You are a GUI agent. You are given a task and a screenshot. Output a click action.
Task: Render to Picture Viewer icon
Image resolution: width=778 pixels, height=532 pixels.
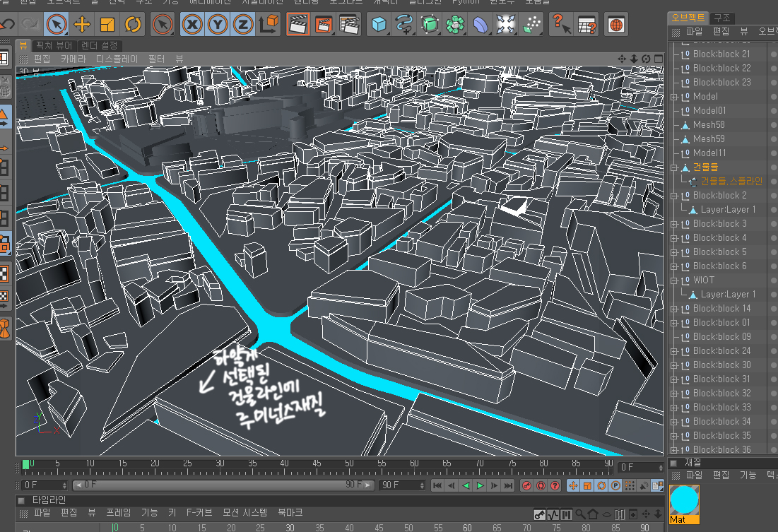(x=324, y=24)
